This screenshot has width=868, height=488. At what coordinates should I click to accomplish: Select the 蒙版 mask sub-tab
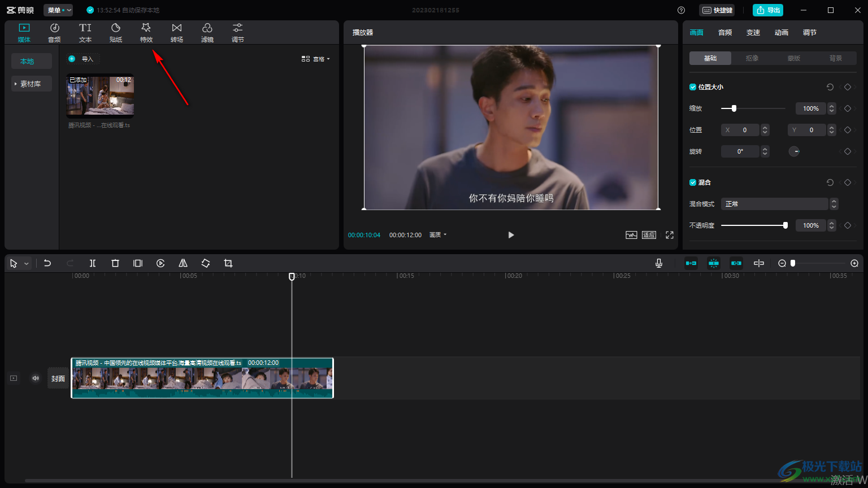794,58
